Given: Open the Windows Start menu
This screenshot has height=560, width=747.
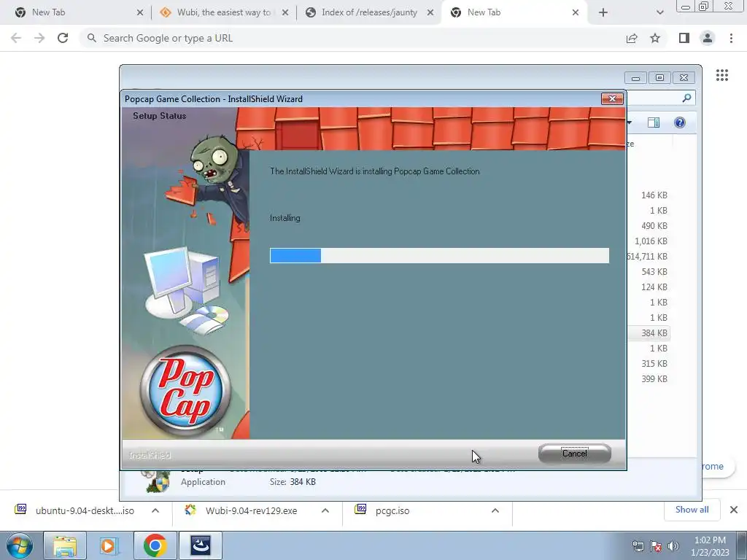Looking at the screenshot, I should [20, 545].
